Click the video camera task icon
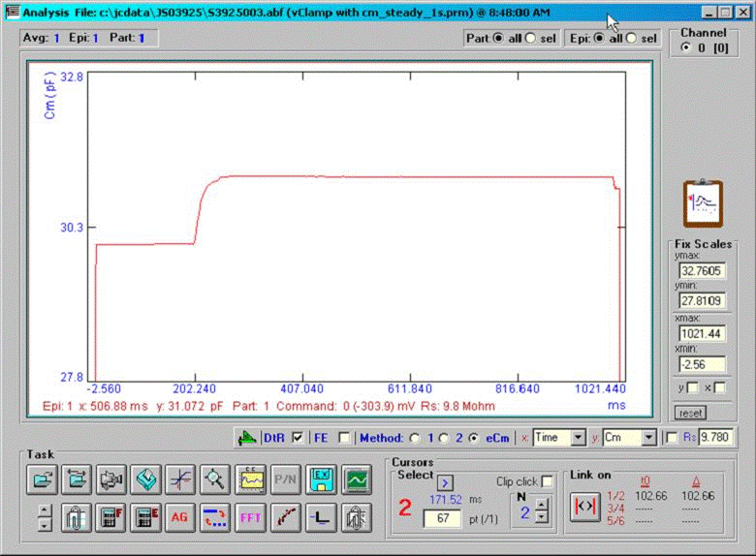This screenshot has height=556, width=756. pyautogui.click(x=111, y=479)
